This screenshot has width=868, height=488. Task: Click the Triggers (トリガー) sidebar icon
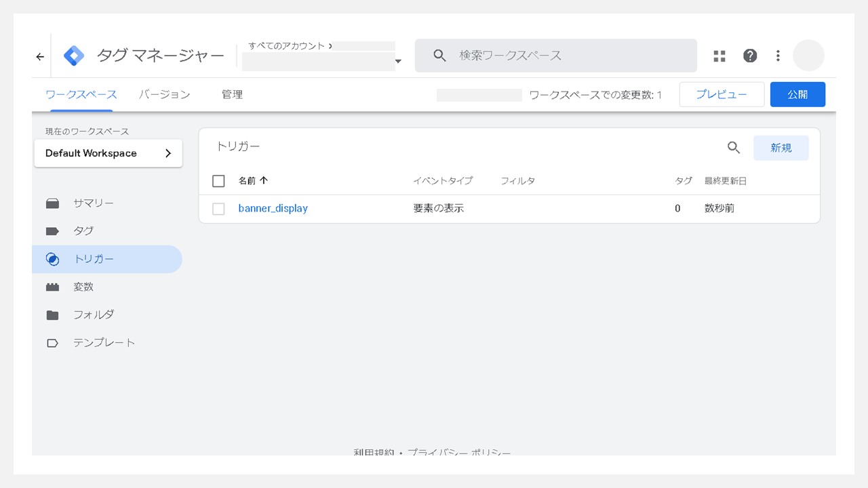pyautogui.click(x=52, y=258)
